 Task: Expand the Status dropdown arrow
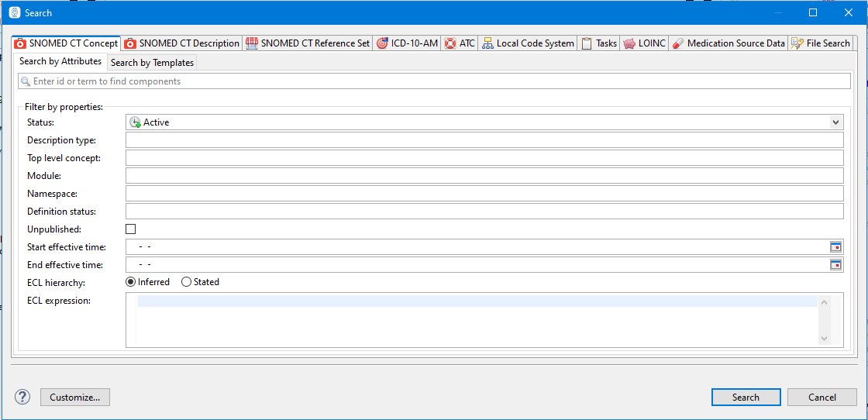[835, 122]
